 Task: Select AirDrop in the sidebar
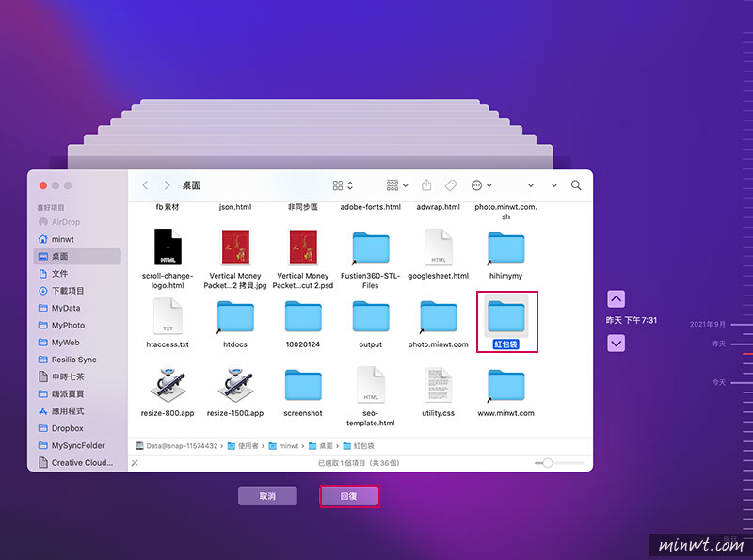[60, 222]
